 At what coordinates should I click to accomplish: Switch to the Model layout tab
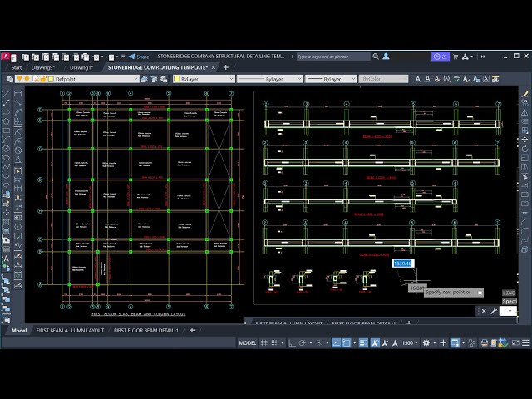(19, 331)
